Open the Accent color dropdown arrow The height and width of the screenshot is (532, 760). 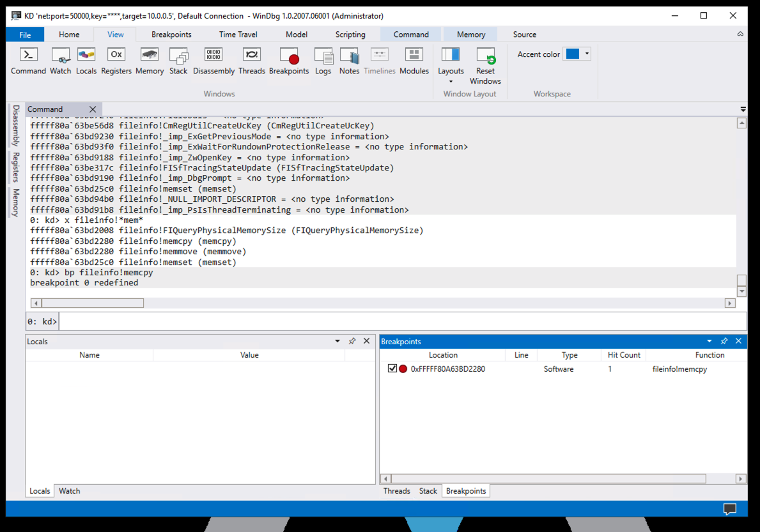click(587, 54)
